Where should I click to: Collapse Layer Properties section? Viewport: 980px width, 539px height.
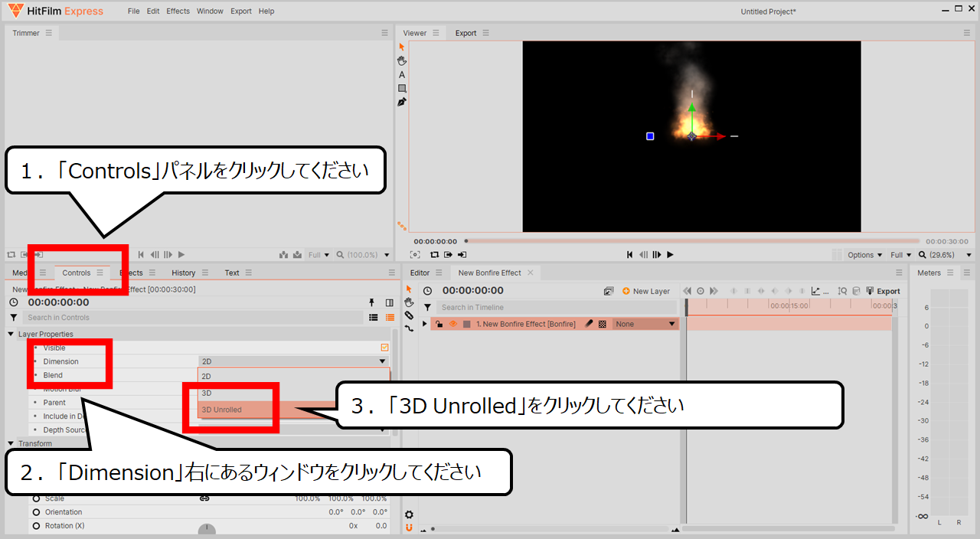(11, 334)
